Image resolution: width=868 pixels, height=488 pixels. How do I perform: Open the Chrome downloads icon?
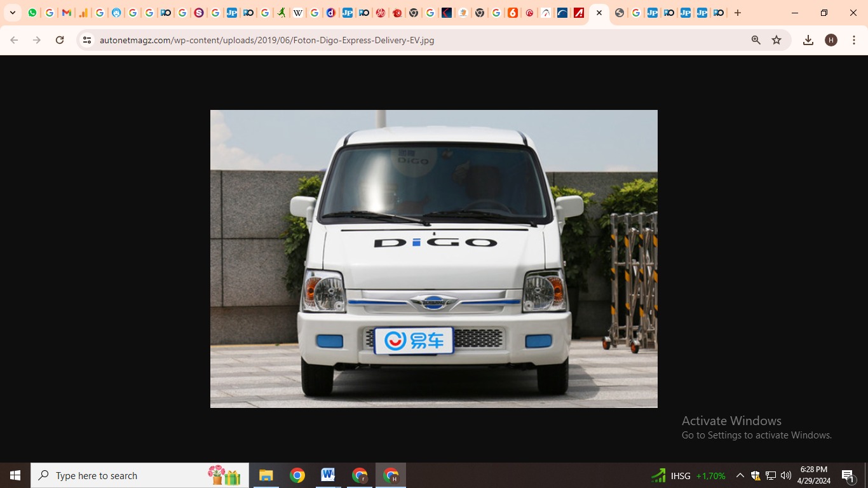[808, 40]
